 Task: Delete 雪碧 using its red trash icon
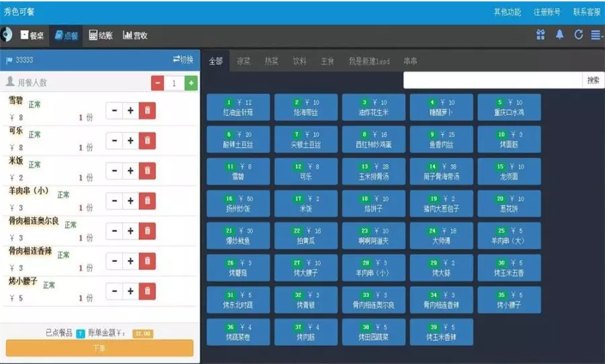click(147, 110)
